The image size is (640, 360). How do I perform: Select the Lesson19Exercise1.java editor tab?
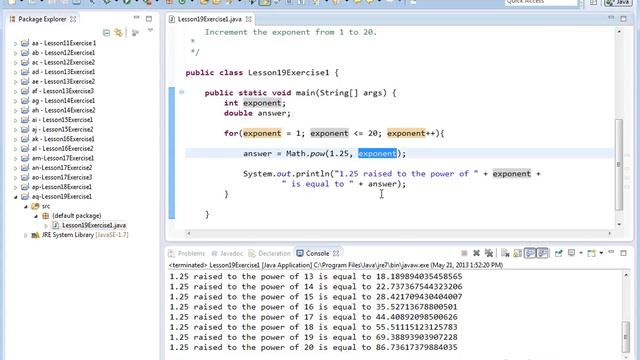pos(209,19)
